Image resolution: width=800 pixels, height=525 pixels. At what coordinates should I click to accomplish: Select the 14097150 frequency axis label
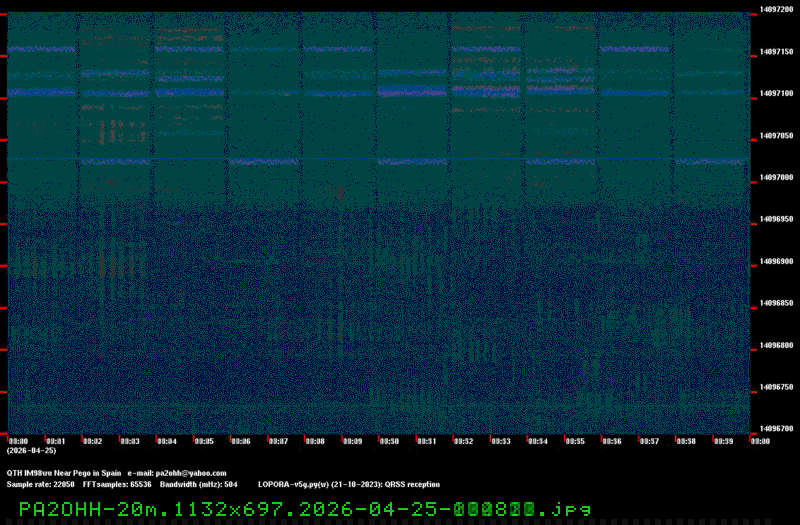pyautogui.click(x=777, y=51)
